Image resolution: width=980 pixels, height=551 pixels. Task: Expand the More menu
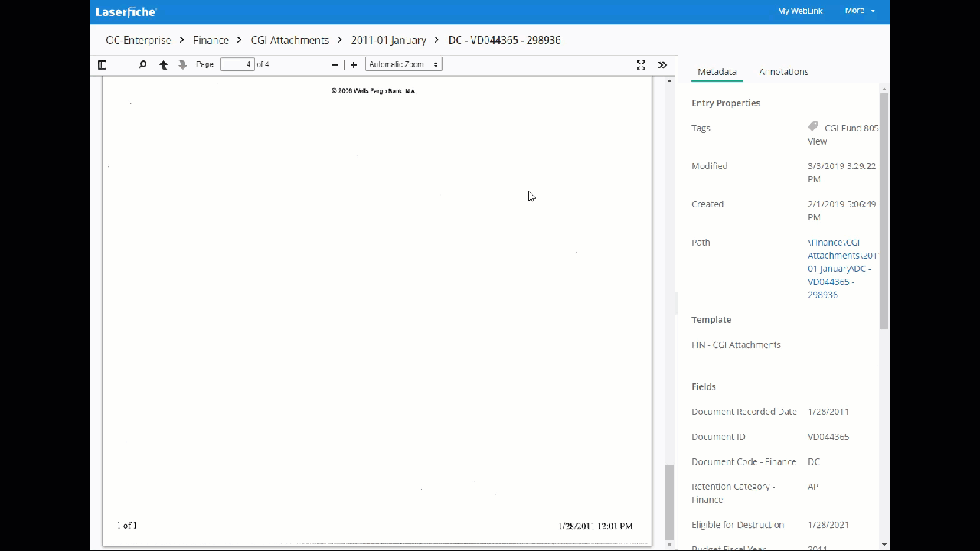click(859, 11)
